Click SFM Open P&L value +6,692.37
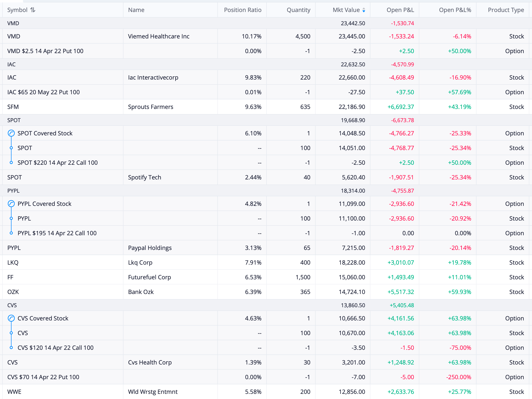This screenshot has width=532, height=399. (401, 107)
